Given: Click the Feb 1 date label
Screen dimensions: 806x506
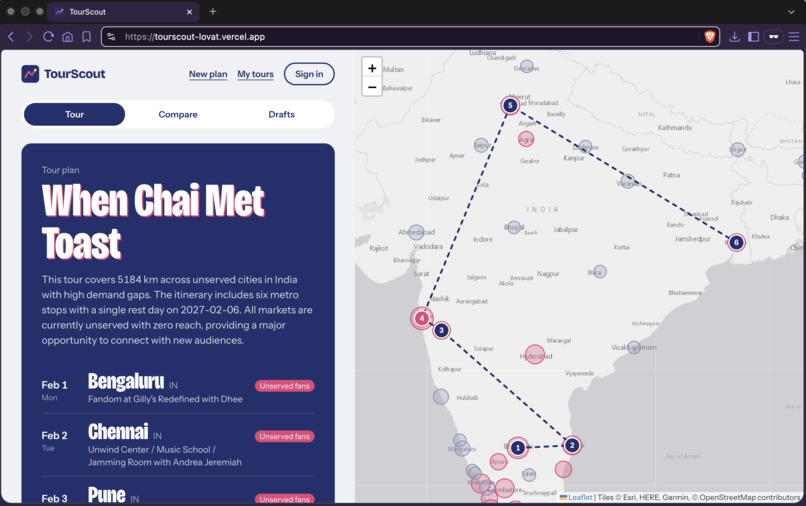Looking at the screenshot, I should pos(54,385).
